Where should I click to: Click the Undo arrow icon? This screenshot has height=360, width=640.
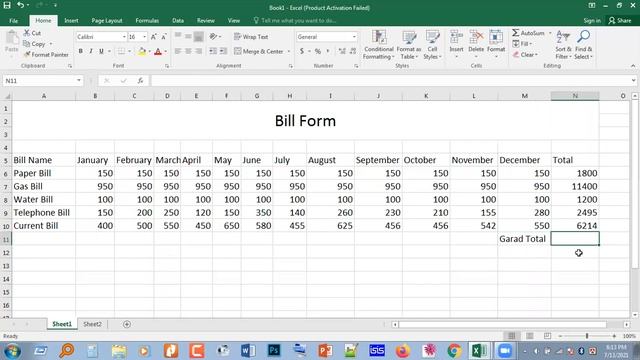tap(20, 5)
